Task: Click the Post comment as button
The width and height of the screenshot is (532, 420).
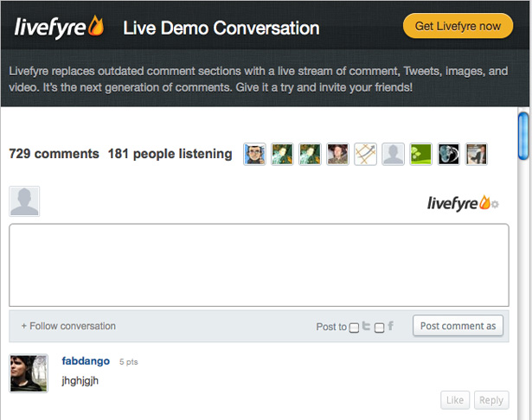Action: pos(458,326)
